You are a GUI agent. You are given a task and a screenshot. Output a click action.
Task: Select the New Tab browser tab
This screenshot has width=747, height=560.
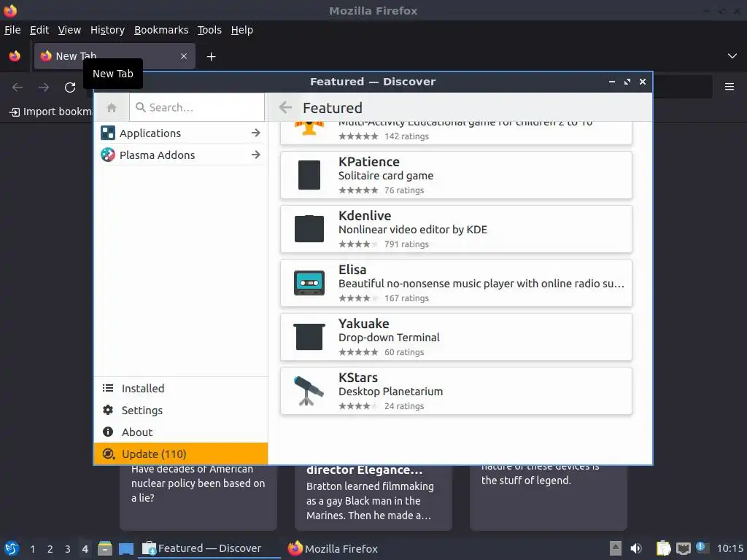point(115,56)
